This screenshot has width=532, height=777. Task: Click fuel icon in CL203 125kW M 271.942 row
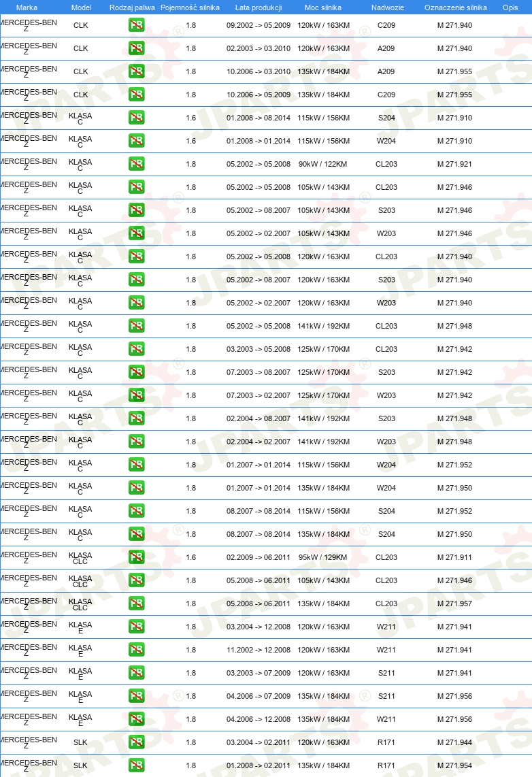pyautogui.click(x=136, y=349)
